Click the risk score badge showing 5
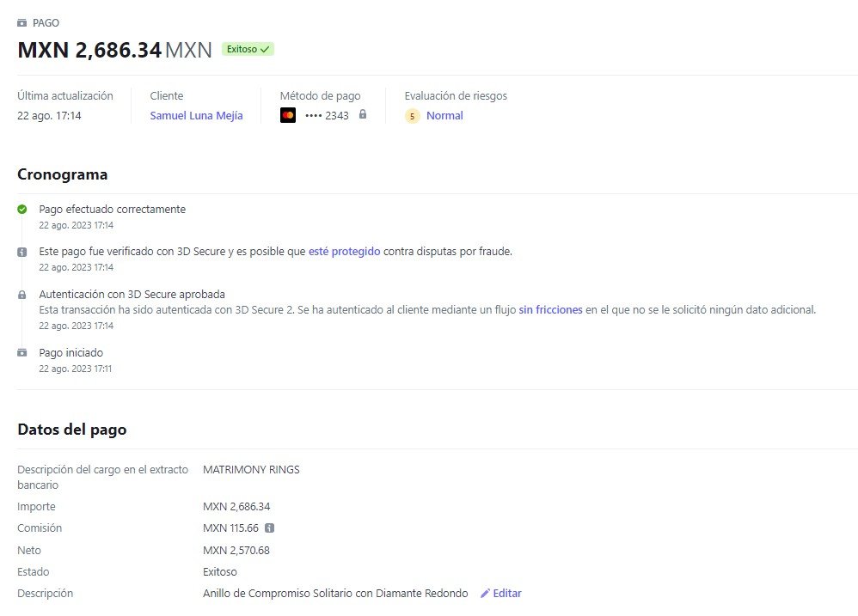Image resolution: width=858 pixels, height=616 pixels. click(x=413, y=116)
